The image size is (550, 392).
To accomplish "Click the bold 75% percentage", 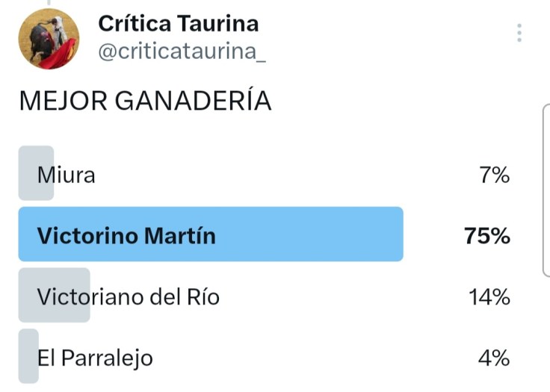I will pyautogui.click(x=486, y=236).
